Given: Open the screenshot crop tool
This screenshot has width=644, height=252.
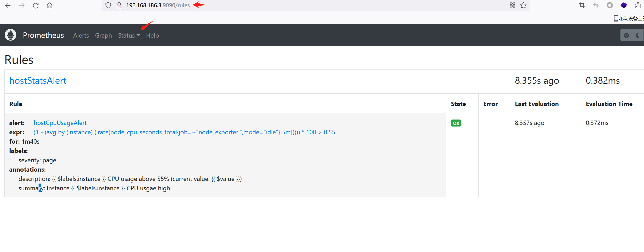Looking at the screenshot, I should [x=582, y=5].
